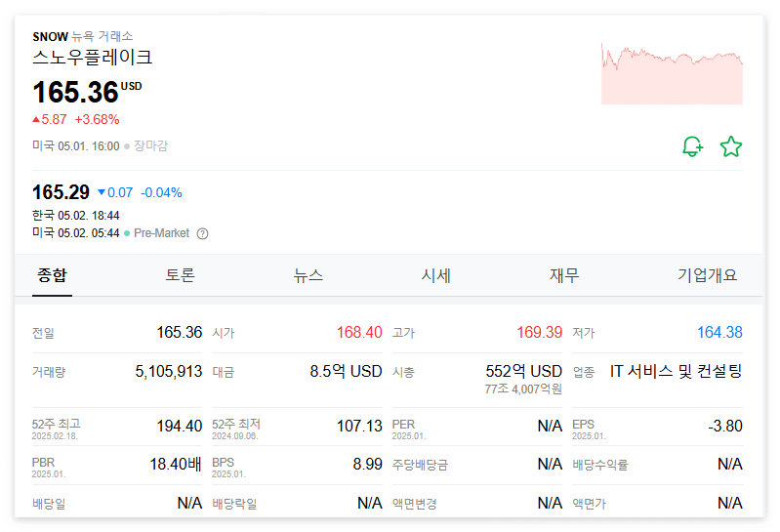Click the 77조 4,007억원 market cap
Screen dimensions: 780x532
(523, 389)
